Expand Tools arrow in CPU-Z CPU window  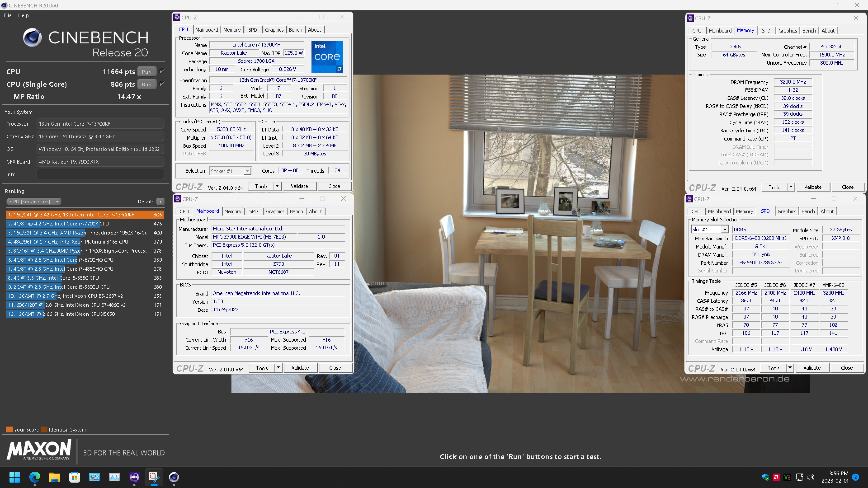pos(277,186)
